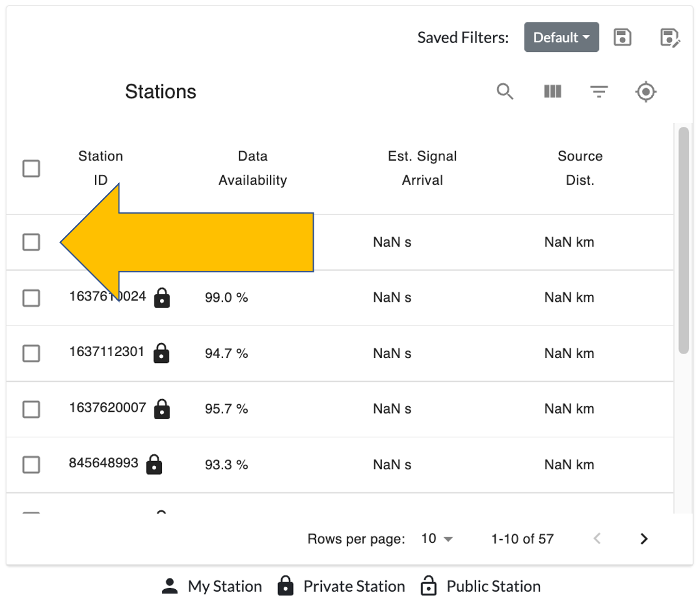Click the search magnifier icon
Image resolution: width=700 pixels, height=606 pixels.
(x=505, y=92)
